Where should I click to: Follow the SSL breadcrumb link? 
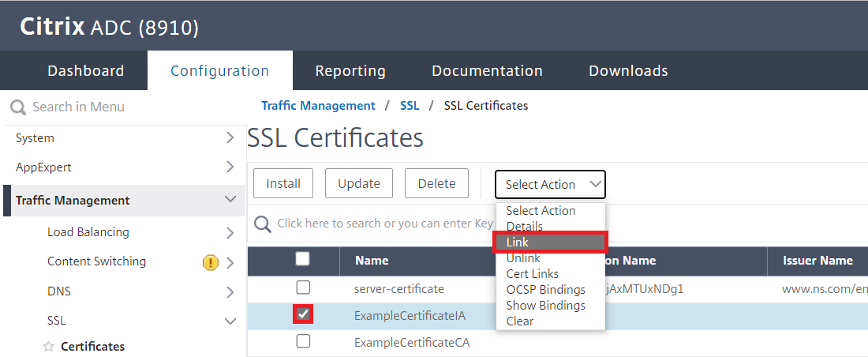pos(410,105)
